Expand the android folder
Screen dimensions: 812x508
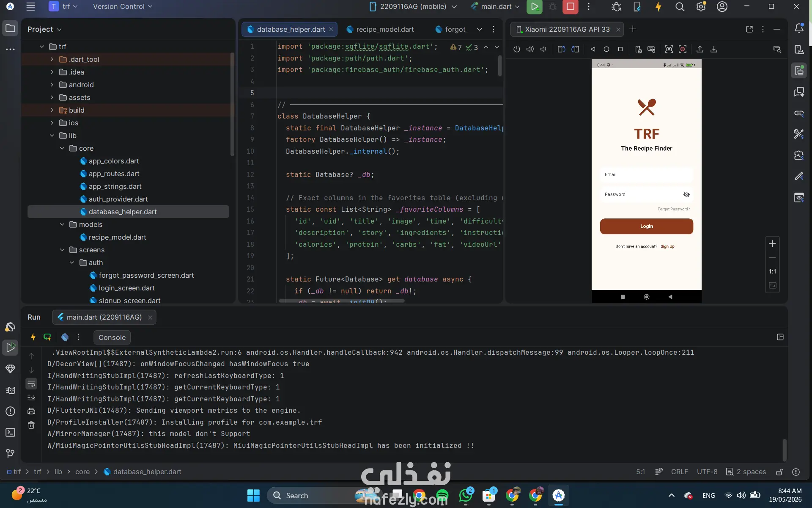point(52,85)
